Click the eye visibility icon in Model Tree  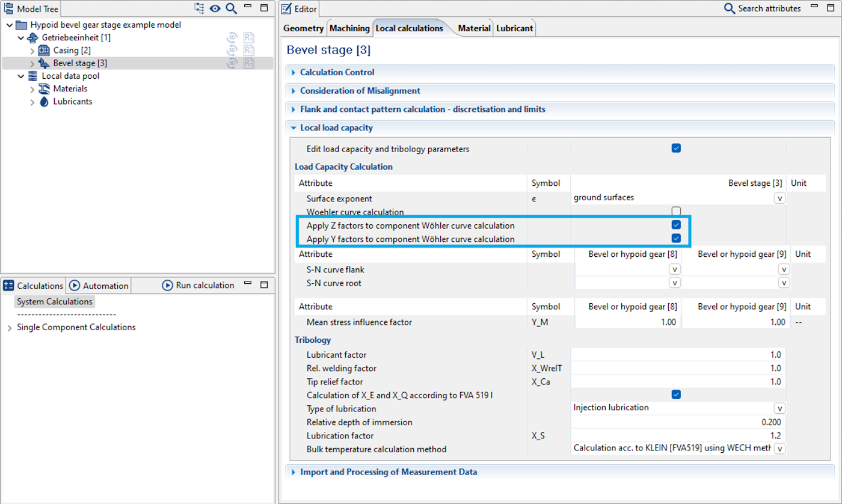point(215,8)
